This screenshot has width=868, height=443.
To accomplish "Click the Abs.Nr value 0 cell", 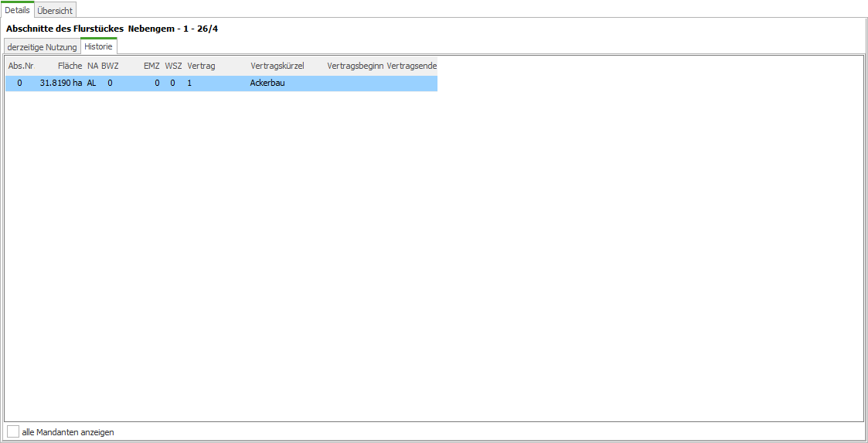I will 19,83.
